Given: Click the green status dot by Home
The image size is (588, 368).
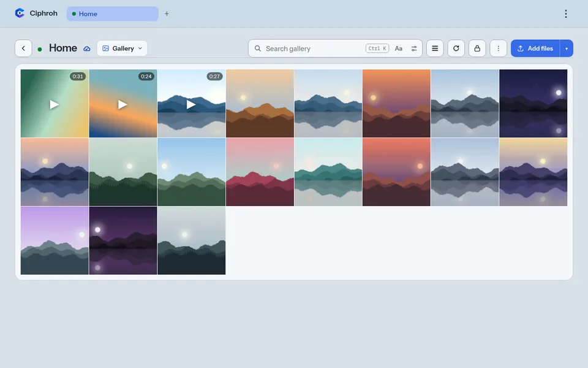Looking at the screenshot, I should click(x=40, y=49).
